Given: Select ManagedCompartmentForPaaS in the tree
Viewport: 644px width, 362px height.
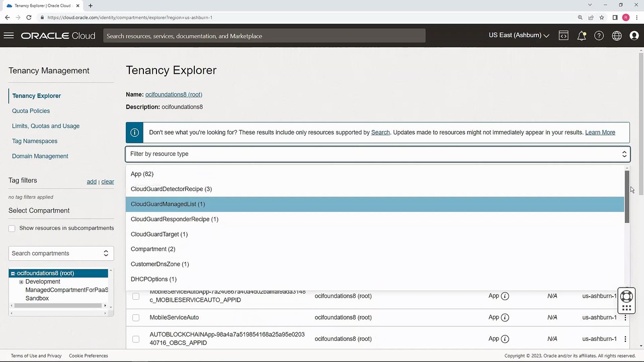Looking at the screenshot, I should [67, 290].
